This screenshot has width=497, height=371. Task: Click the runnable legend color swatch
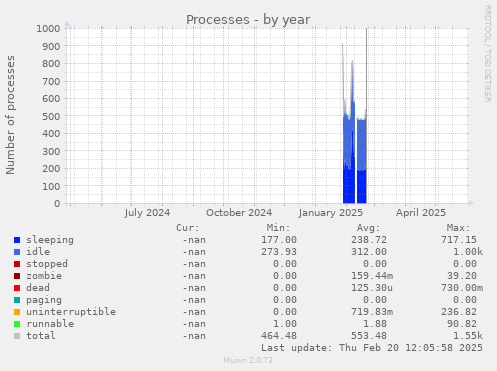(x=17, y=324)
